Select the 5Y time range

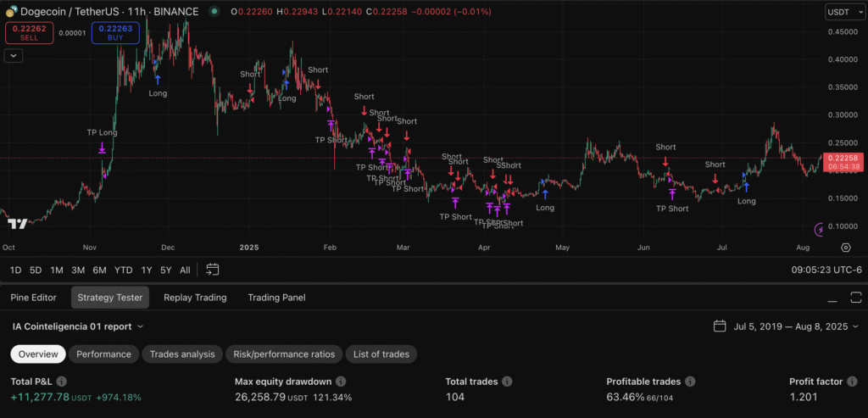pos(166,270)
